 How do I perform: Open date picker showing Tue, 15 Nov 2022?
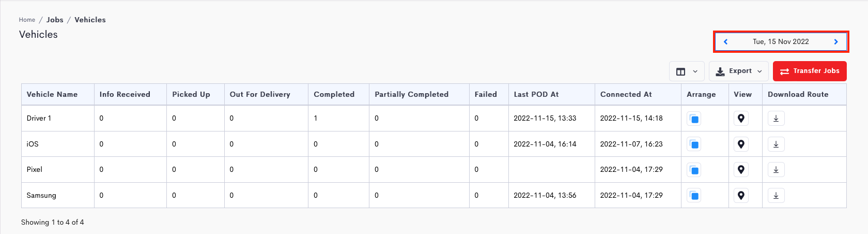[780, 42]
